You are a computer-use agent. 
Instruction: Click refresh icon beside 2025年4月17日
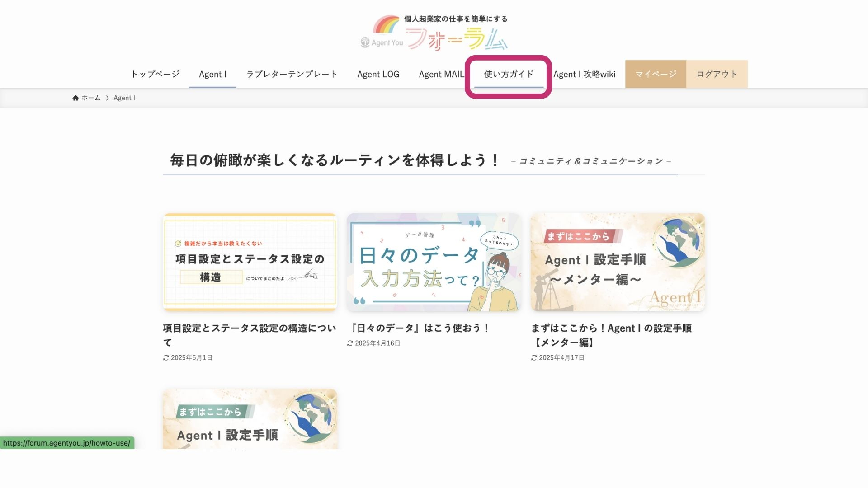pyautogui.click(x=534, y=358)
